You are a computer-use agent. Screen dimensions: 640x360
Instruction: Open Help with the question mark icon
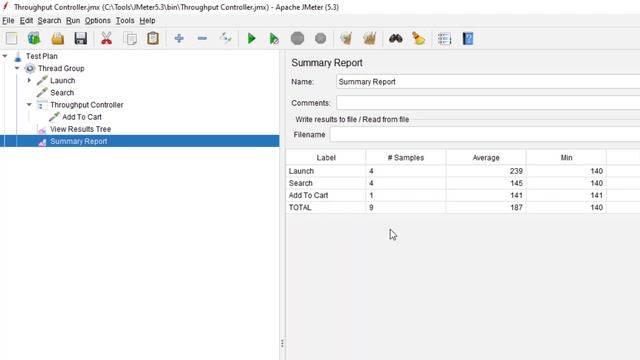click(468, 38)
